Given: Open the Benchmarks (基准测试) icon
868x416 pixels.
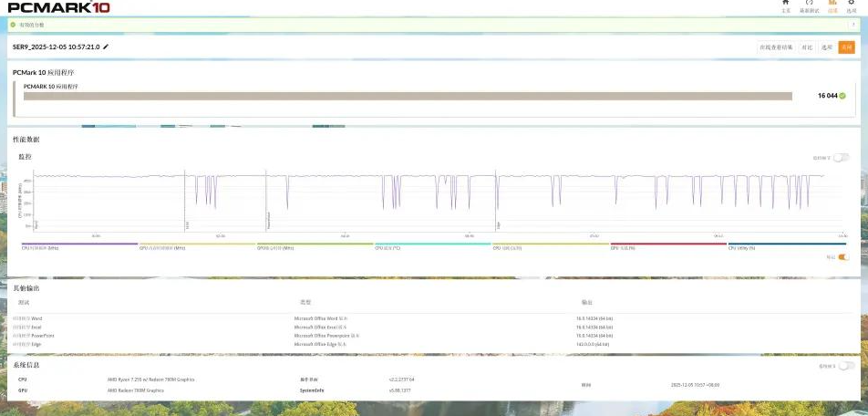Looking at the screenshot, I should (x=808, y=5).
